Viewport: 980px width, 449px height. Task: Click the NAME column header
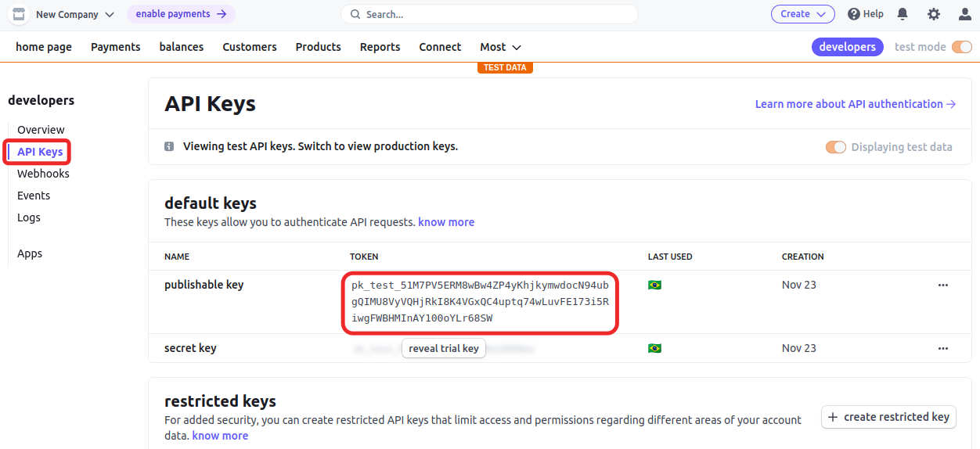click(177, 257)
